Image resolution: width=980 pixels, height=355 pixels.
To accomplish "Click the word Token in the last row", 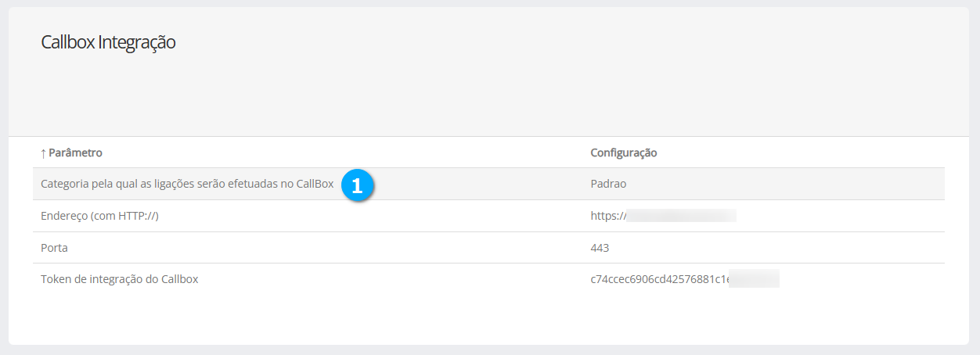I will [56, 279].
